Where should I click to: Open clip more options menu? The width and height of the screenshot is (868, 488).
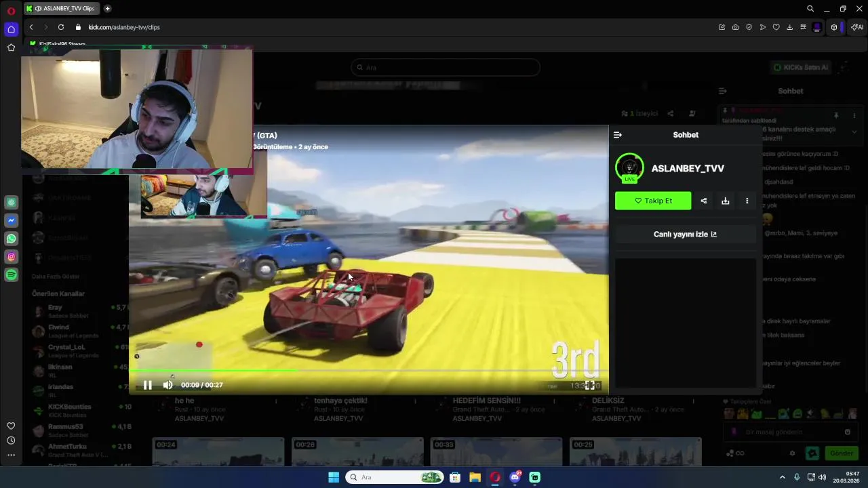(747, 201)
